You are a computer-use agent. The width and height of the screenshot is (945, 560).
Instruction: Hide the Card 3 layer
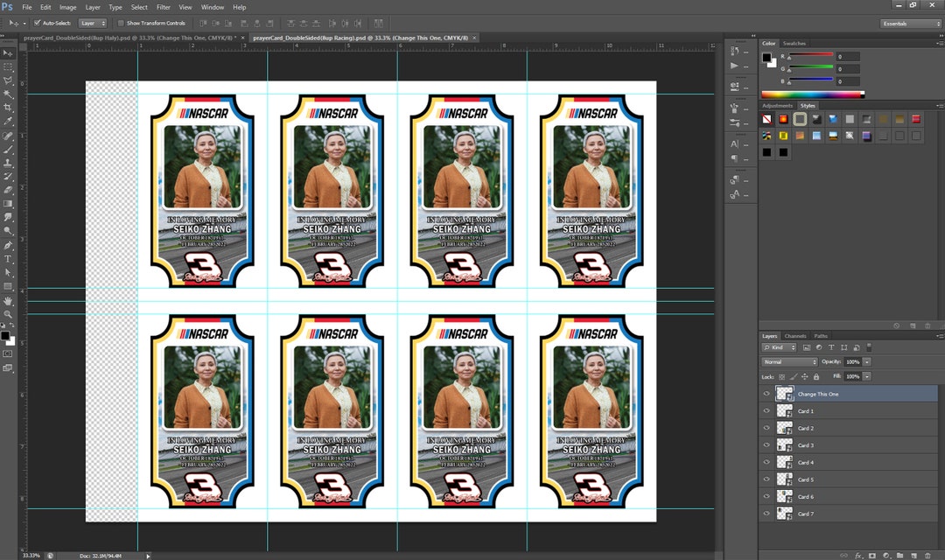point(767,445)
